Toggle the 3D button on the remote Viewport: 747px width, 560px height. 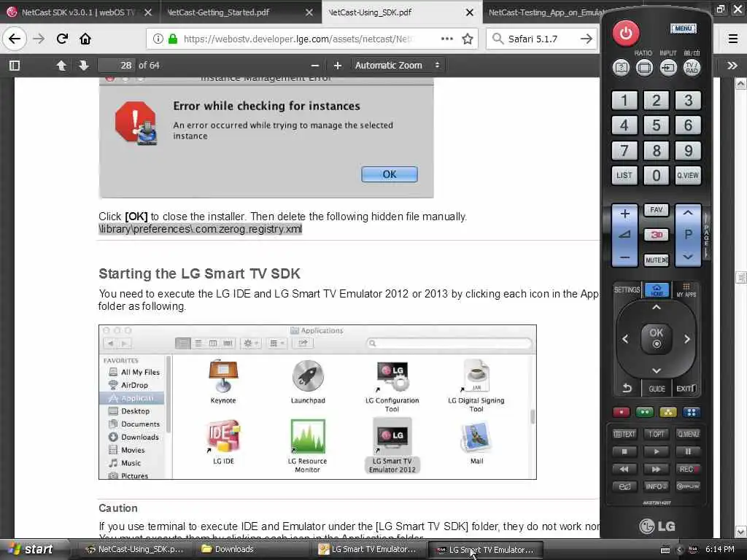click(656, 235)
